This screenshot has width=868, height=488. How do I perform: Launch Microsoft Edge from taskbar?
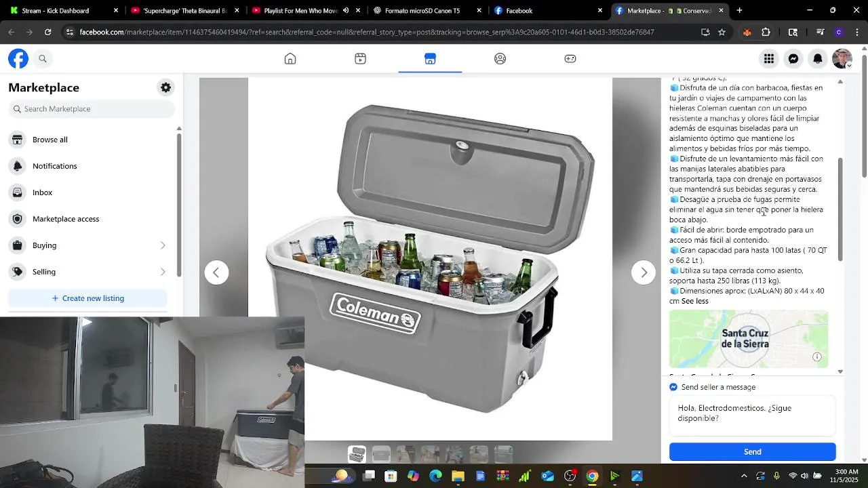435,476
